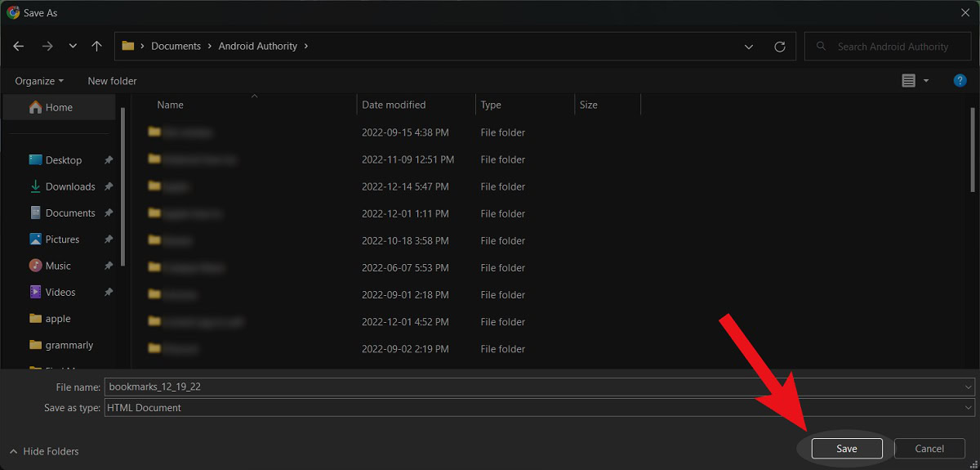Open the Help question mark icon
980x470 pixels.
(x=960, y=80)
